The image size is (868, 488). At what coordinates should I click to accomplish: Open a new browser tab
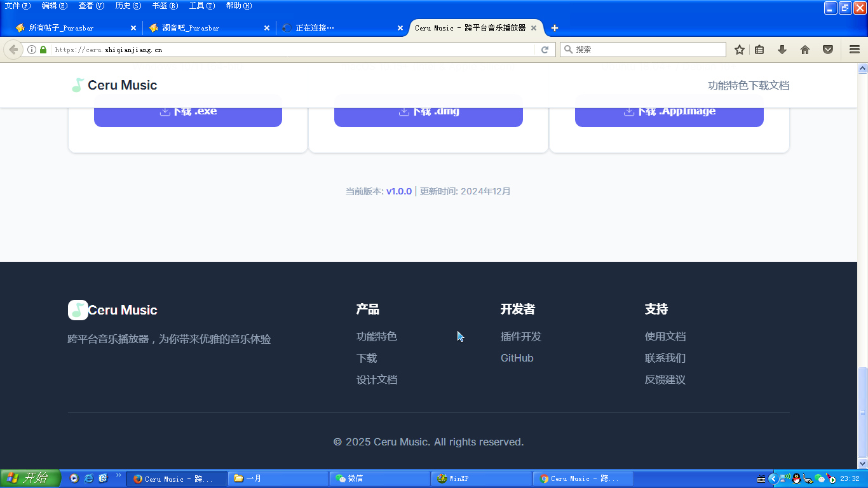tap(555, 28)
